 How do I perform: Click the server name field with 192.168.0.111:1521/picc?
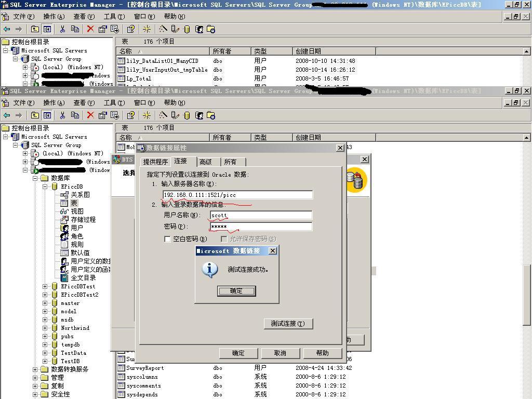[x=237, y=195]
